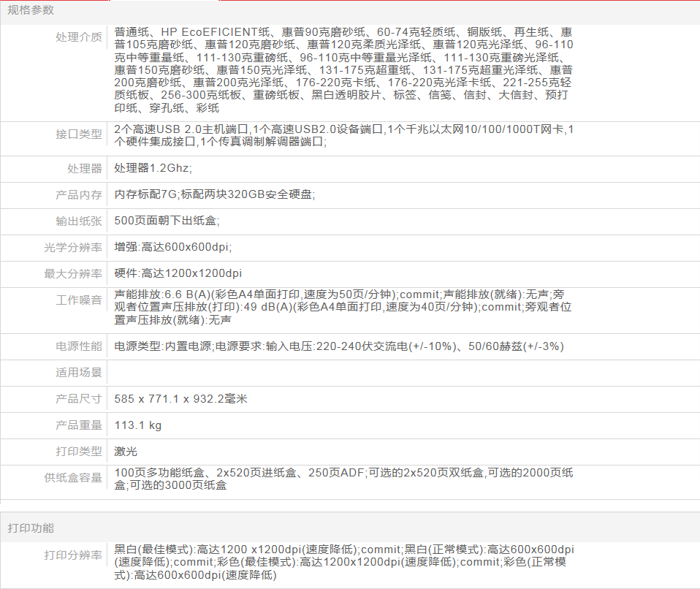The width and height of the screenshot is (700, 589).
Task: Select the 输出纸张 row label
Action: coord(79,221)
